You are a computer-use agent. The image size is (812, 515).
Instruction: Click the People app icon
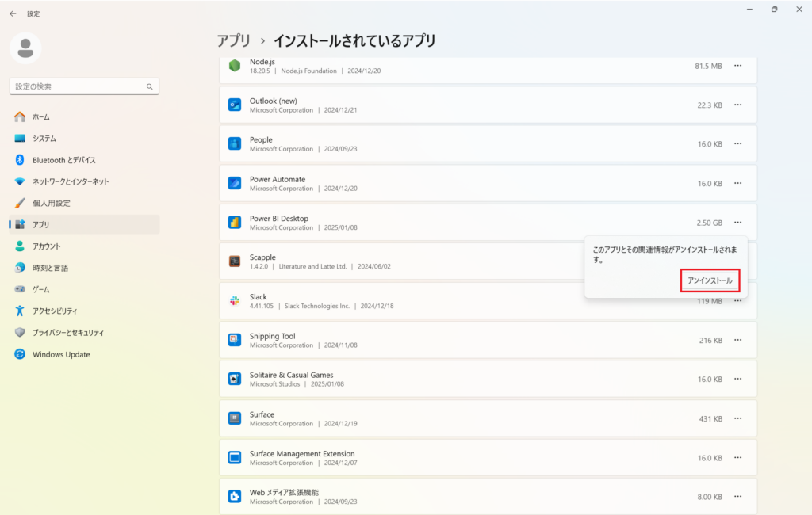click(235, 144)
